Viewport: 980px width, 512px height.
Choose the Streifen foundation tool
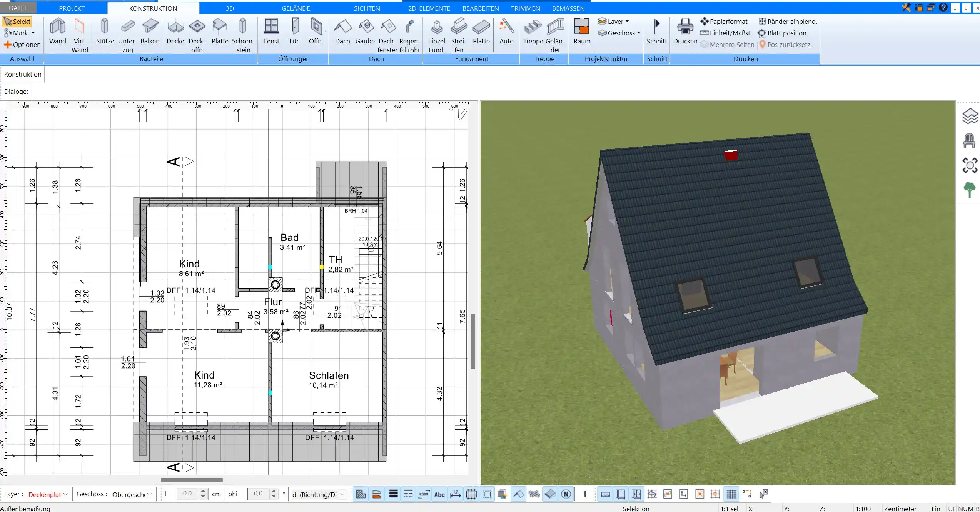(x=459, y=35)
